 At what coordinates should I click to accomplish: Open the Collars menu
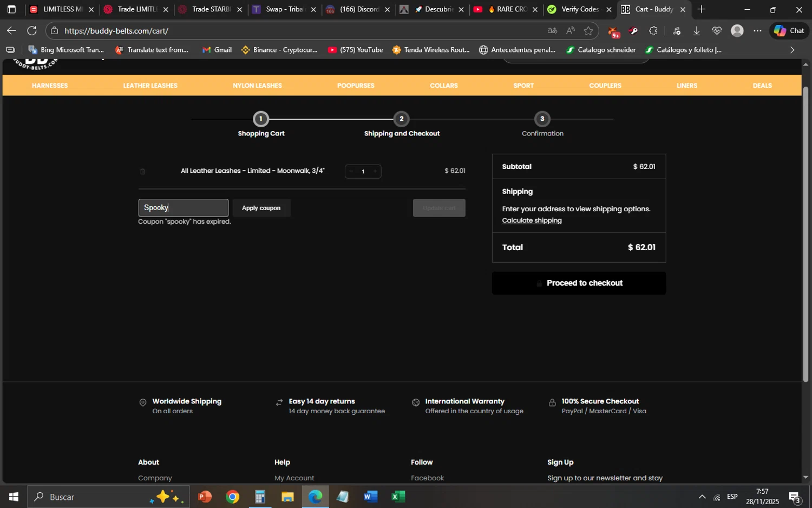(x=444, y=86)
